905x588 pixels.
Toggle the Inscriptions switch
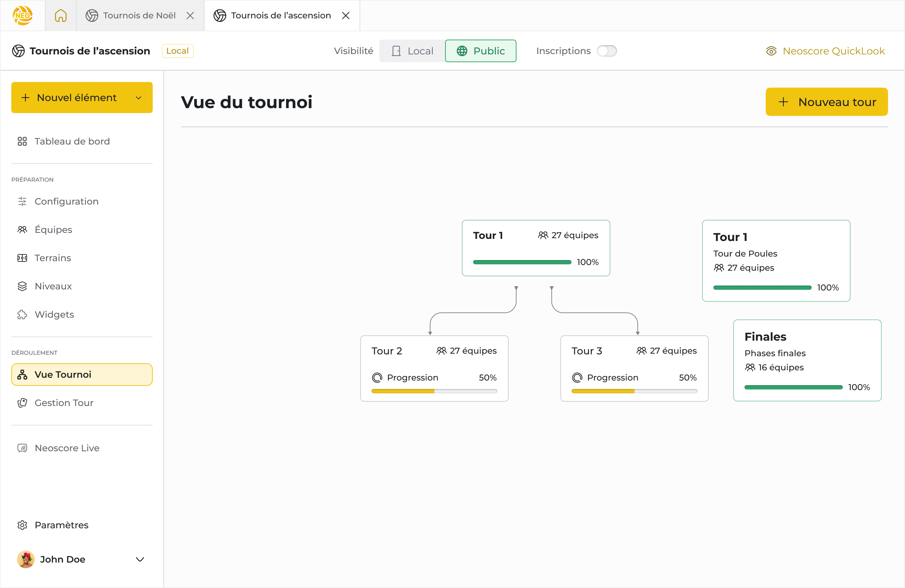(607, 51)
